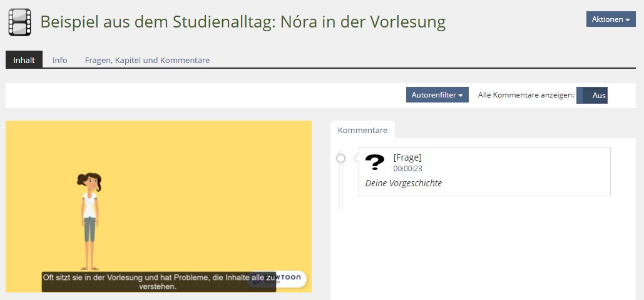The image size is (644, 300).
Task: Jump to timestamp 00:00:23
Action: (407, 169)
